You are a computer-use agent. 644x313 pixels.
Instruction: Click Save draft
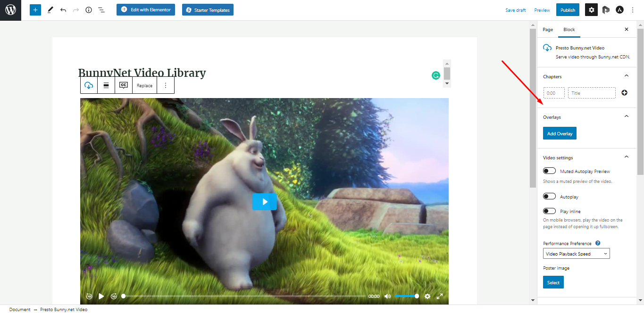(516, 10)
